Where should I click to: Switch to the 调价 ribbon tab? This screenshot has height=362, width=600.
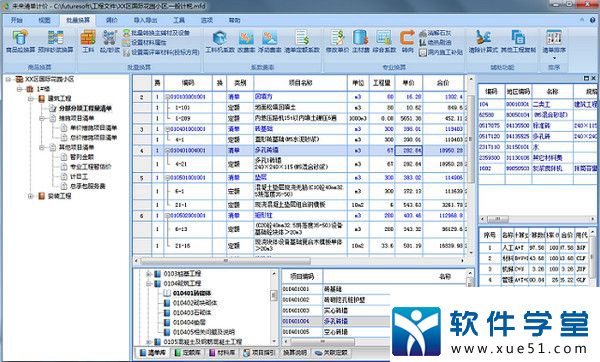pos(111,20)
